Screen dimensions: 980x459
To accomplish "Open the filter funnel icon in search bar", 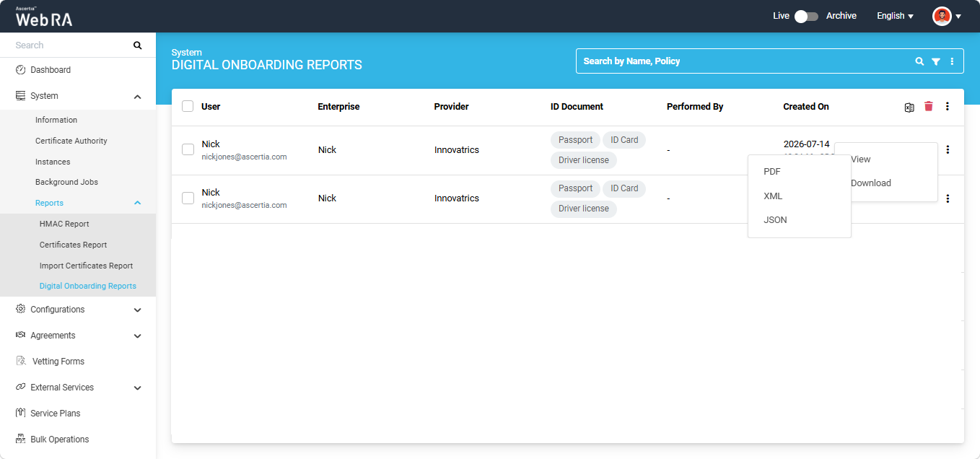I will pos(936,61).
